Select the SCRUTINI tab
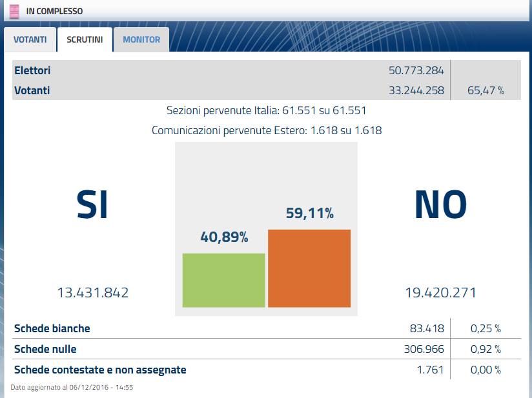Screen dimensions: 532x398 [x=85, y=39]
